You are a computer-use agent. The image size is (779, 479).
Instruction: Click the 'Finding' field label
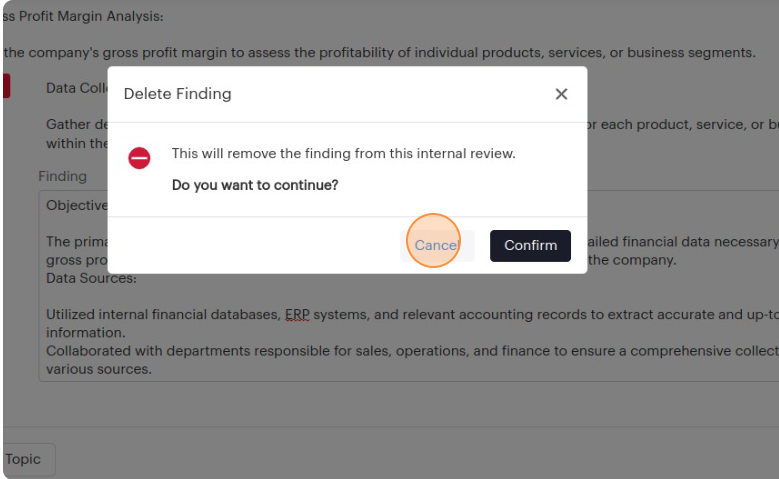(62, 176)
